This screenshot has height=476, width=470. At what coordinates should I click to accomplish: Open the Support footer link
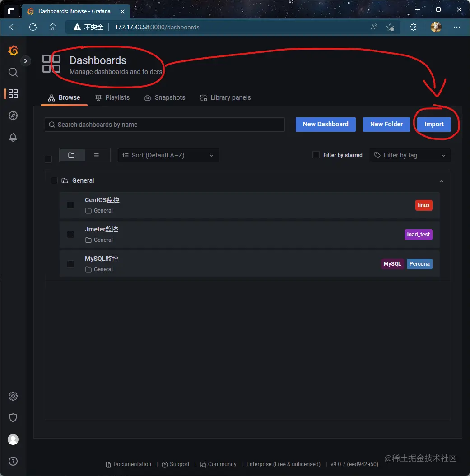(176, 464)
